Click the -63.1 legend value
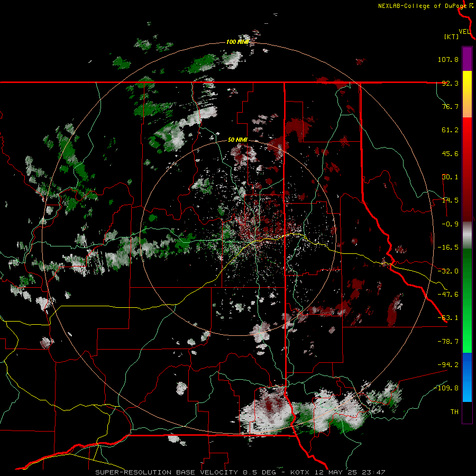 [448, 318]
